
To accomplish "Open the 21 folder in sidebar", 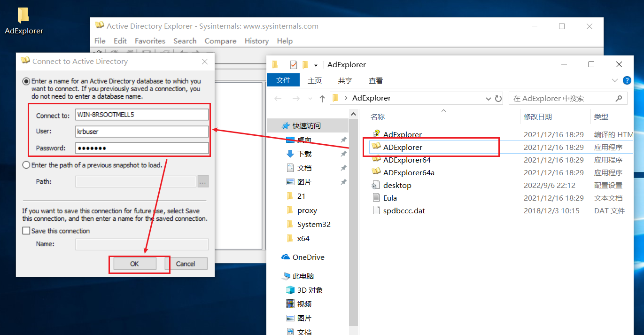I will pos(296,196).
